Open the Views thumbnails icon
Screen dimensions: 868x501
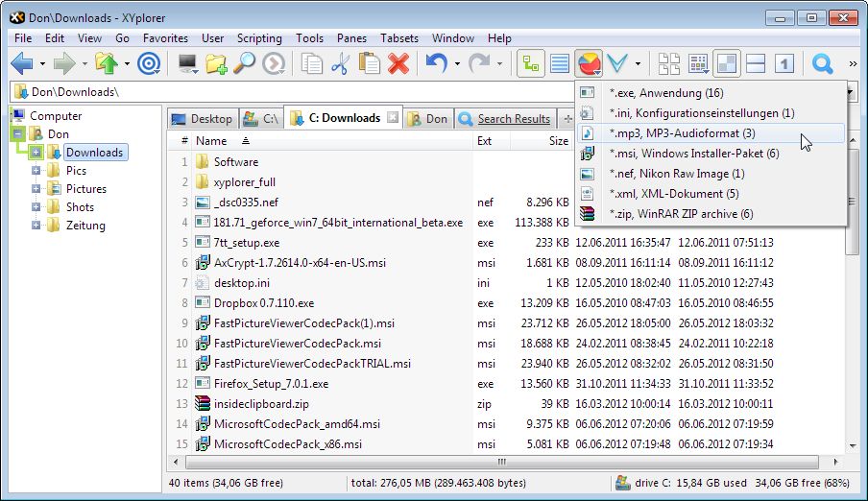click(669, 63)
